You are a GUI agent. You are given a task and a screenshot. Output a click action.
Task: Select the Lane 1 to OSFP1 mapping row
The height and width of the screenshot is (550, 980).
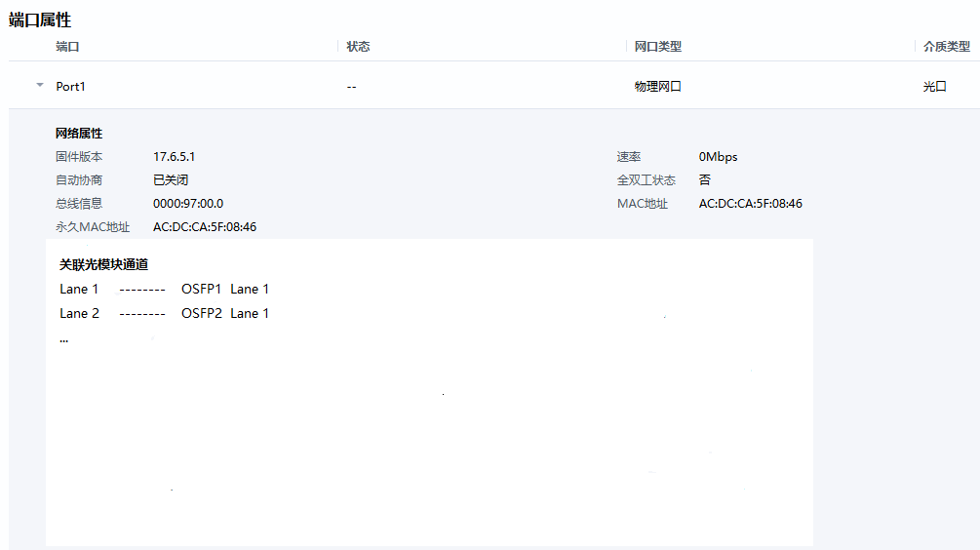[x=164, y=290]
